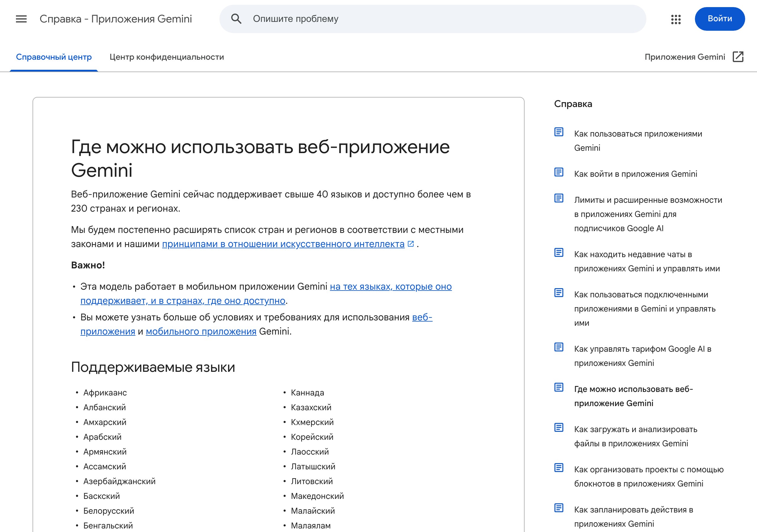Click the Войти sign-in button
Image resolution: width=757 pixels, height=532 pixels.
tap(720, 19)
